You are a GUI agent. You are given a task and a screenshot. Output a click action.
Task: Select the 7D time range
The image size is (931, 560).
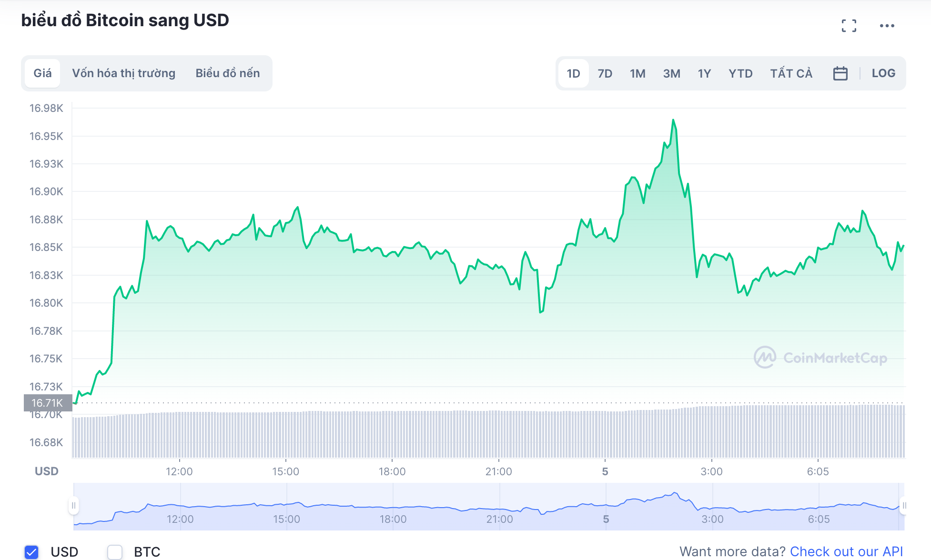pyautogui.click(x=605, y=73)
